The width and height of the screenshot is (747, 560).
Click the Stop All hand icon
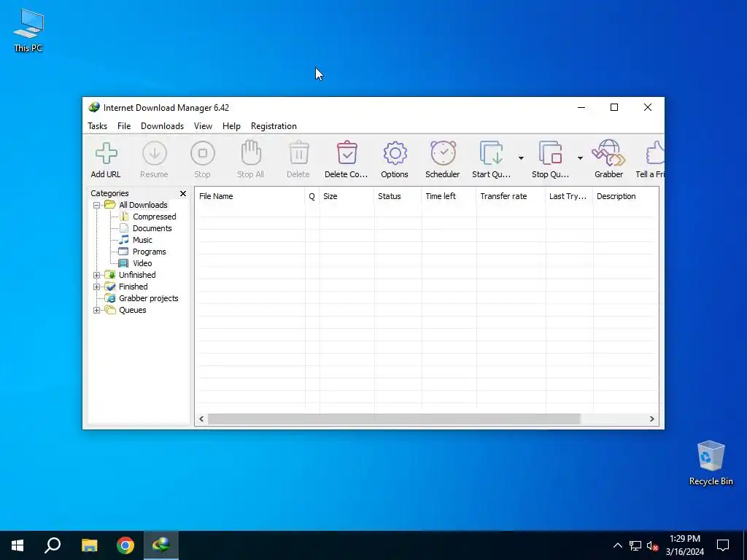coord(251,153)
